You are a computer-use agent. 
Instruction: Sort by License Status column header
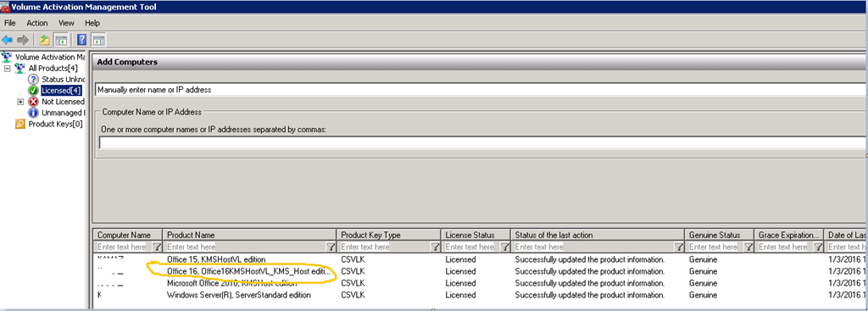pos(476,235)
